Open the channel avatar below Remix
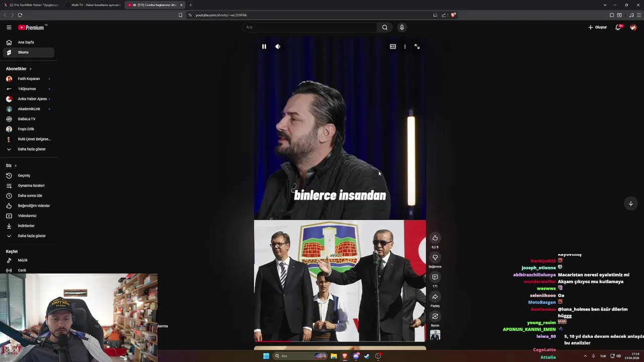Viewport: 644px width, 362px height. pyautogui.click(x=435, y=335)
